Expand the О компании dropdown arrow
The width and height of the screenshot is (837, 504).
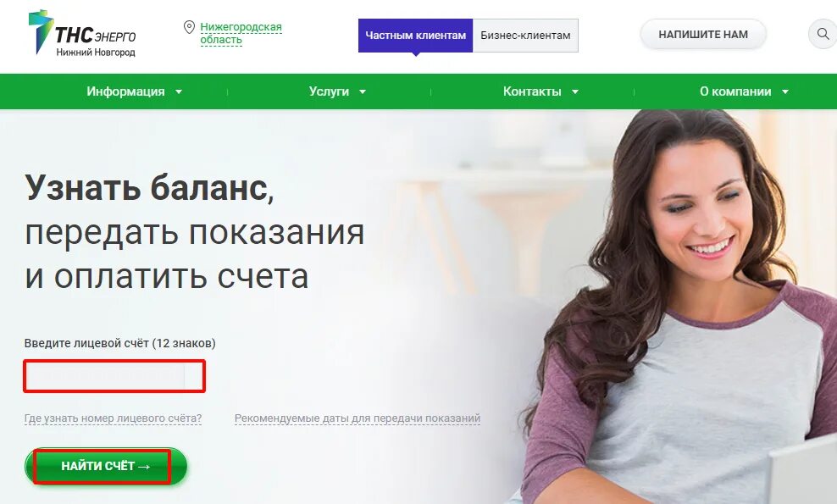(785, 91)
